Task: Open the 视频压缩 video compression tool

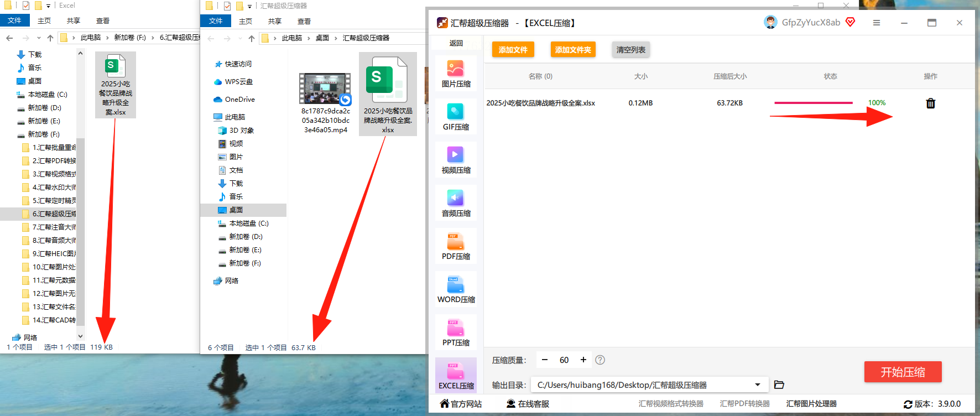Action: pos(456,160)
